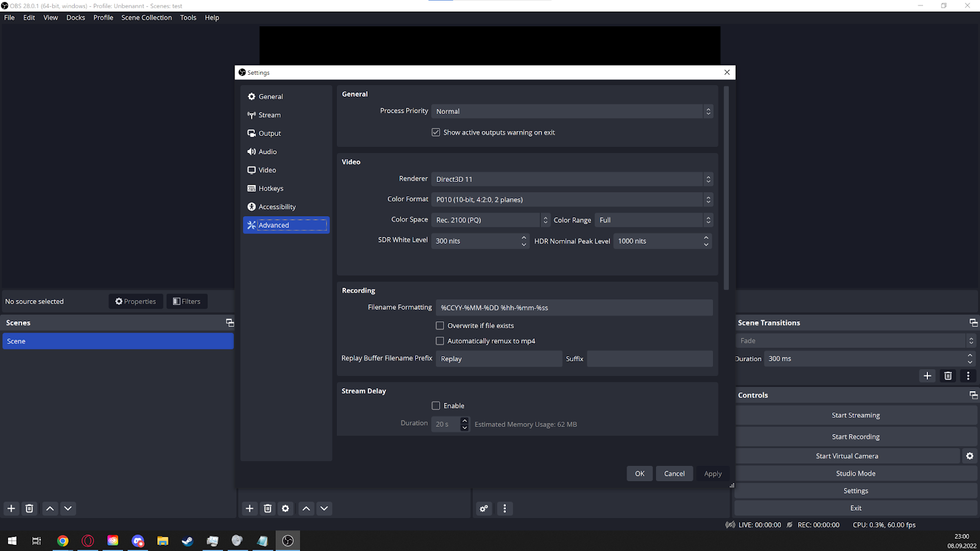Open the Color Range dropdown
Viewport: 980px width, 551px height.
[x=654, y=220]
